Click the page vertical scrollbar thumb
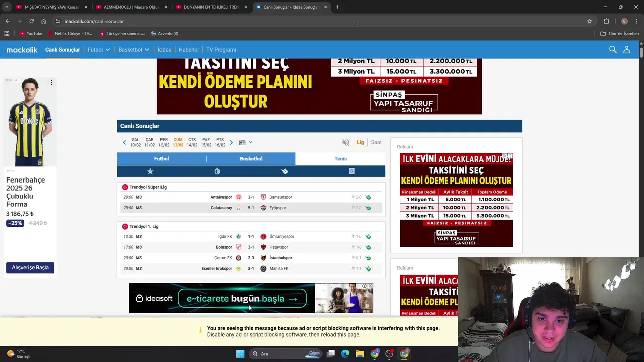644x362 pixels. (641, 52)
